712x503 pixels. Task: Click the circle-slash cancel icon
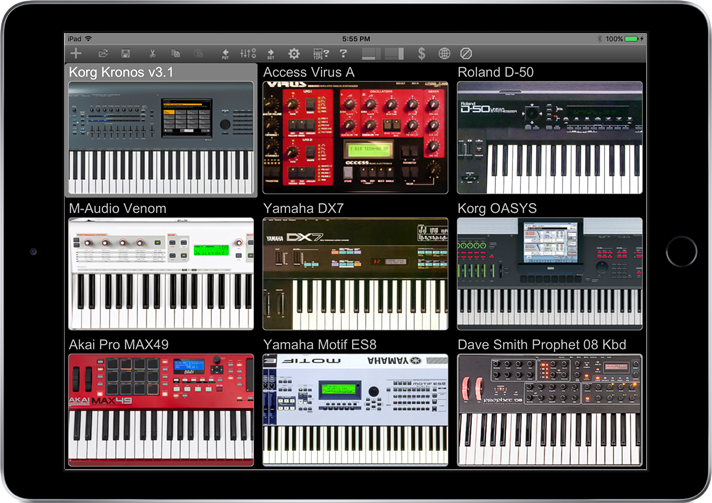click(x=466, y=53)
